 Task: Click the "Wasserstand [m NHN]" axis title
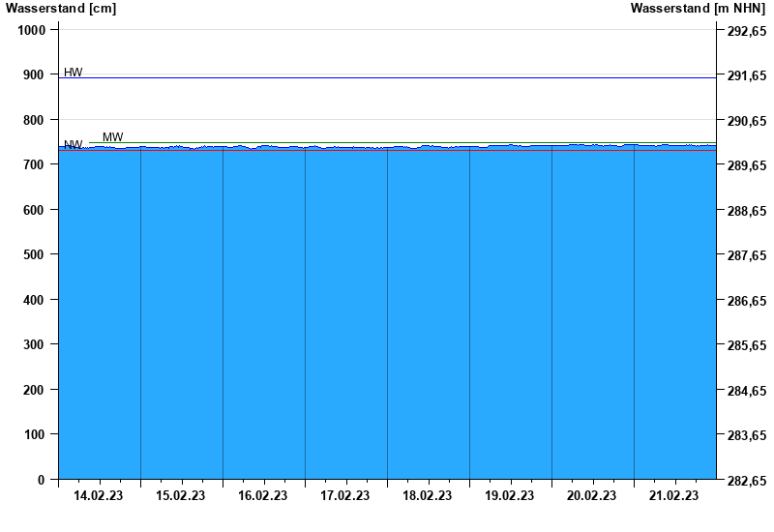click(x=697, y=9)
